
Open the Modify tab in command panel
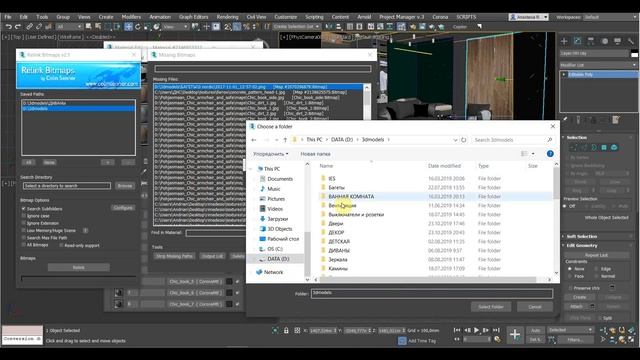(x=578, y=41)
